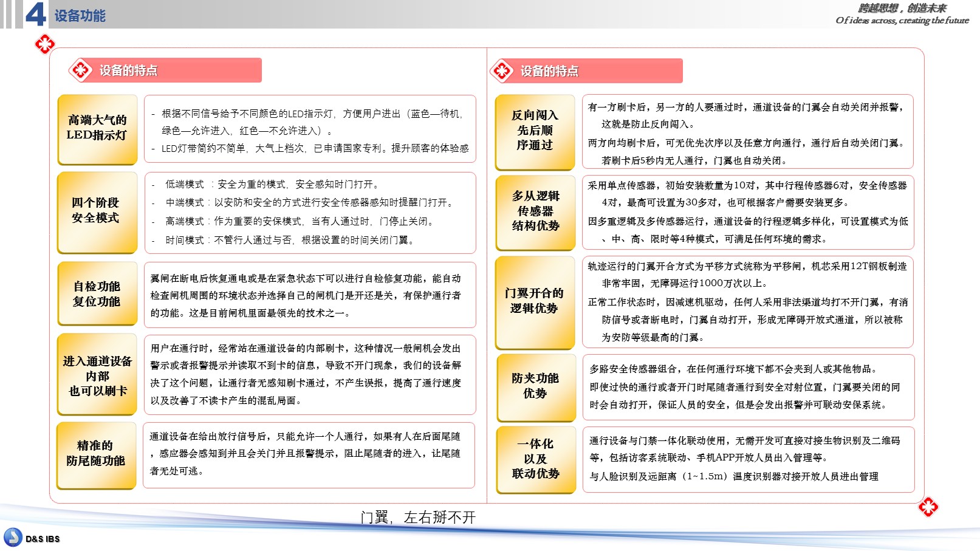
Task: Select the 进入通道设备内部也可以刷卡 label box
Action: [97, 375]
